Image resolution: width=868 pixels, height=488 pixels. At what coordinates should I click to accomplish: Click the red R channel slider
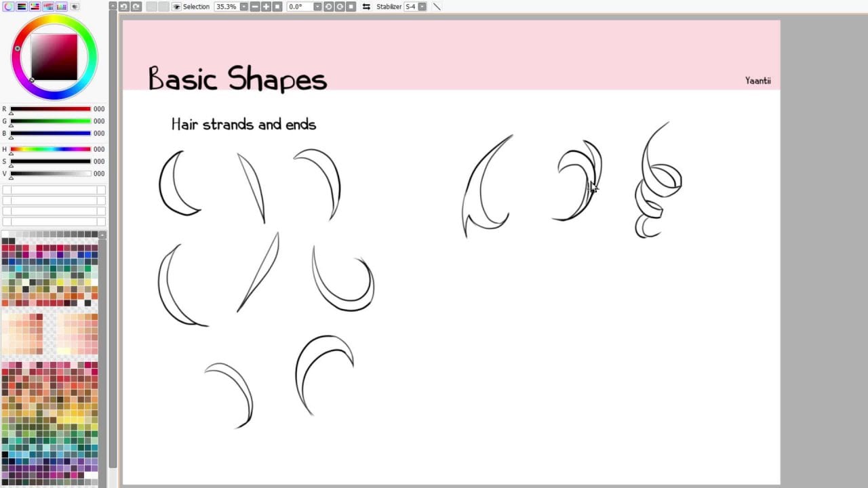(x=50, y=109)
